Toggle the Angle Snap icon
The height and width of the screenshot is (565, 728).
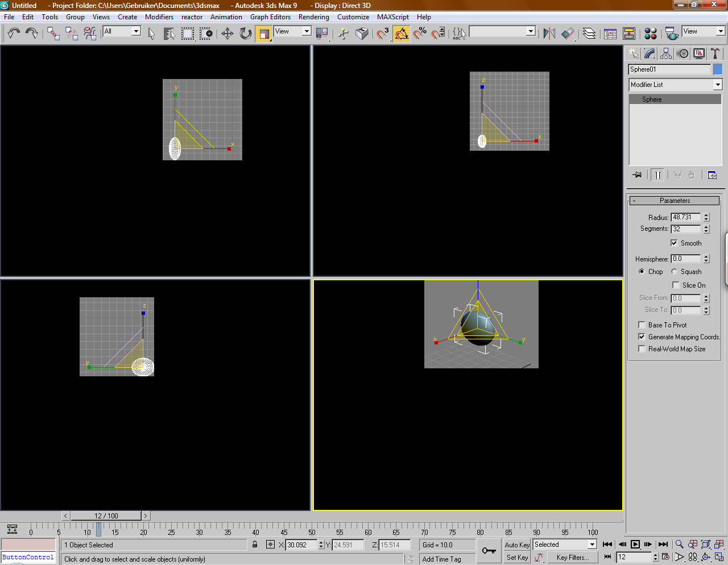(402, 34)
